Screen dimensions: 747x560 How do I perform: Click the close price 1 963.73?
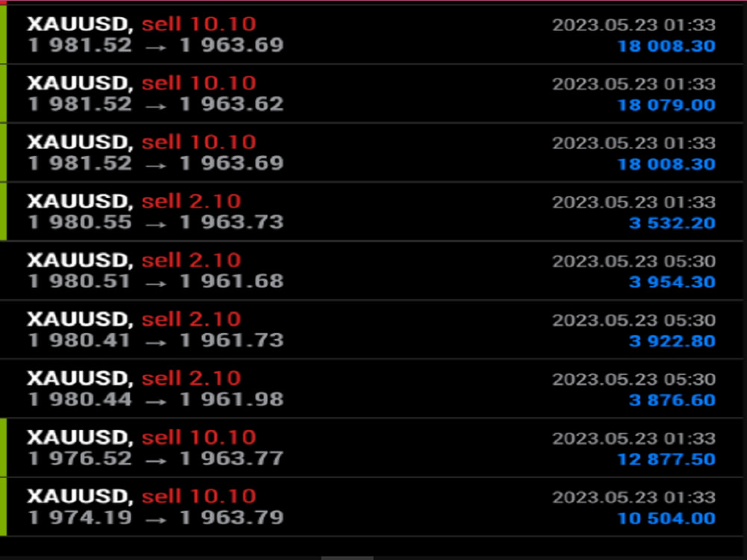(232, 222)
